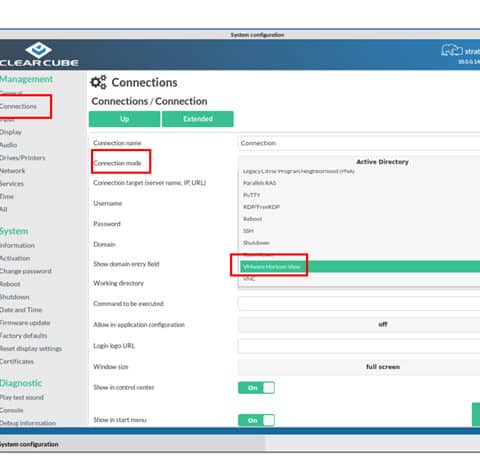This screenshot has width=480, height=472.
Task: Click the Show domain entry field label
Action: pyautogui.click(x=126, y=264)
